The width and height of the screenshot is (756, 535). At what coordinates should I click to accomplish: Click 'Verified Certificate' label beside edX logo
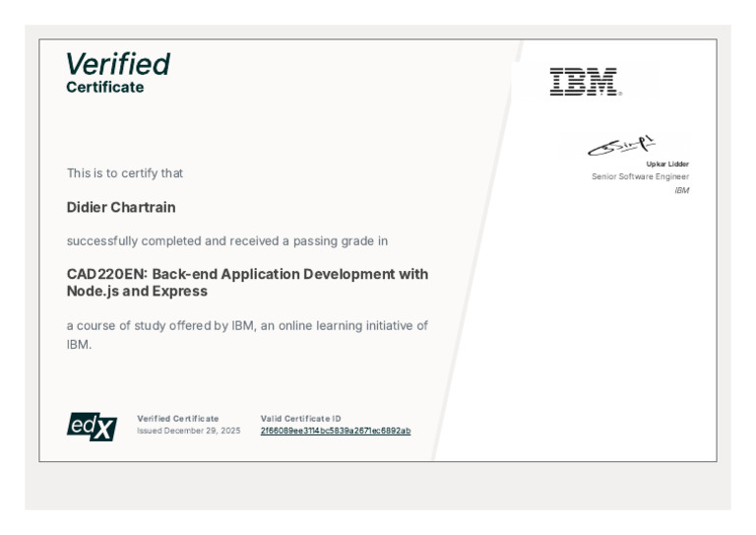pos(178,419)
